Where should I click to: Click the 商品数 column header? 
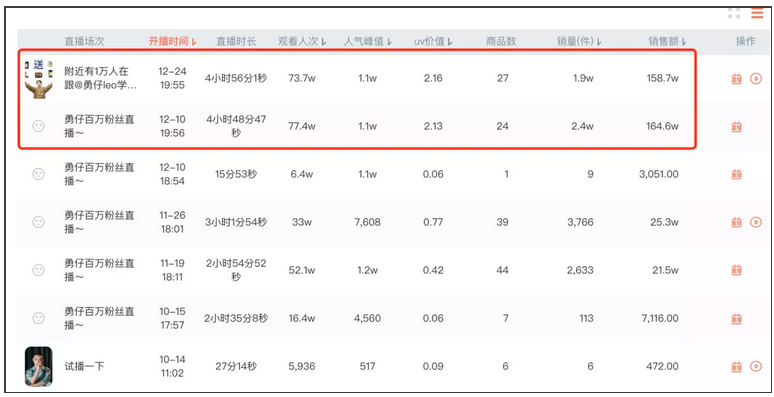pos(501,41)
